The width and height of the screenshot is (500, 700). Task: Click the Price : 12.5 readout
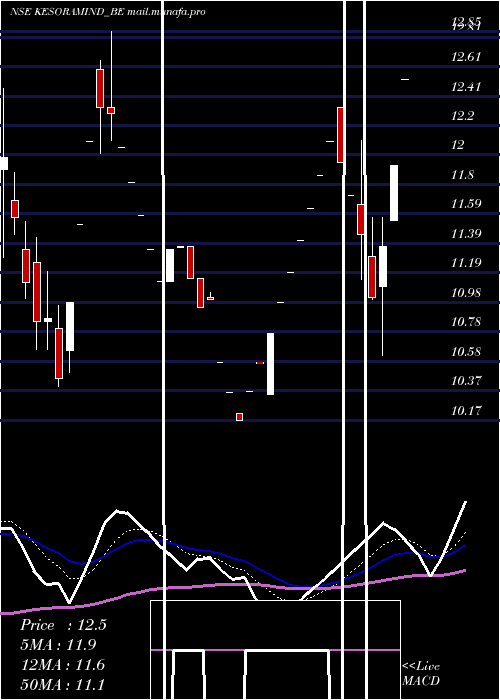coord(63,625)
